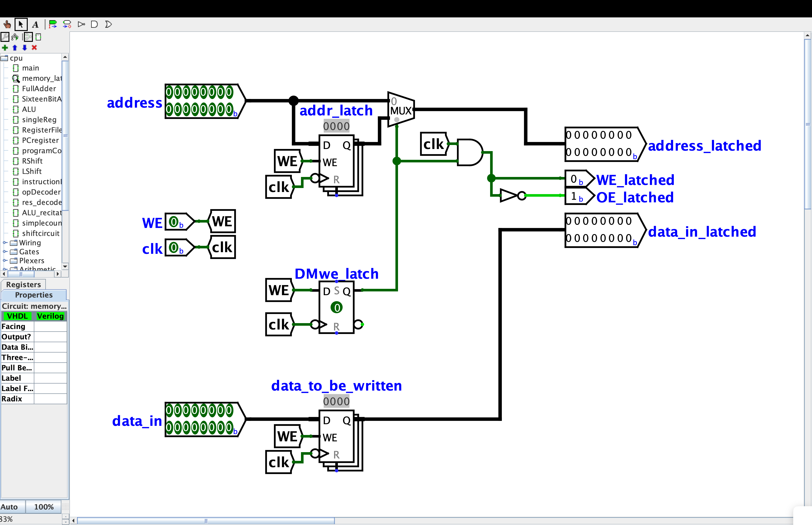Click the green plus add-circuit icon
The height and width of the screenshot is (525, 812).
point(5,48)
